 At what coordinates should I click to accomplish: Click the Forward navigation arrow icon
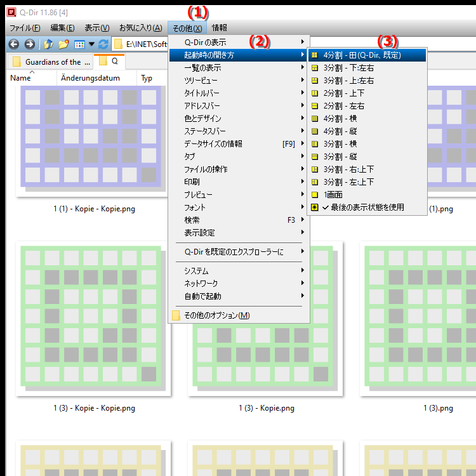click(29, 44)
